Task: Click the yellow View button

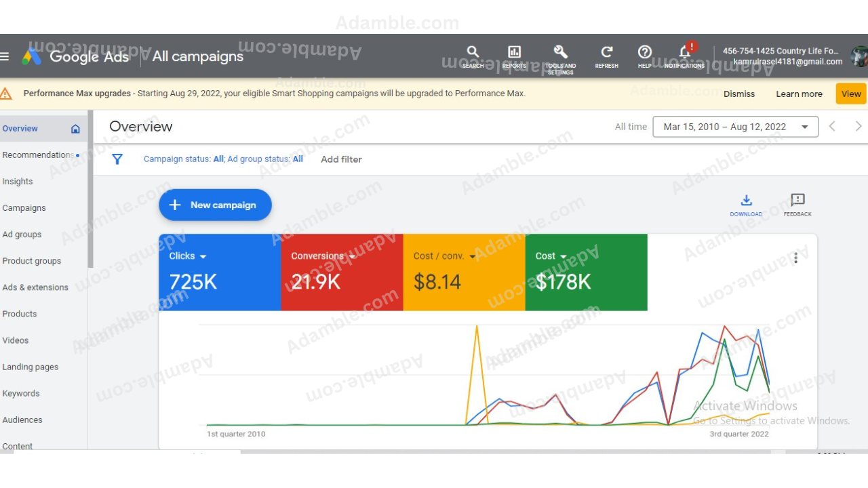Action: (851, 94)
